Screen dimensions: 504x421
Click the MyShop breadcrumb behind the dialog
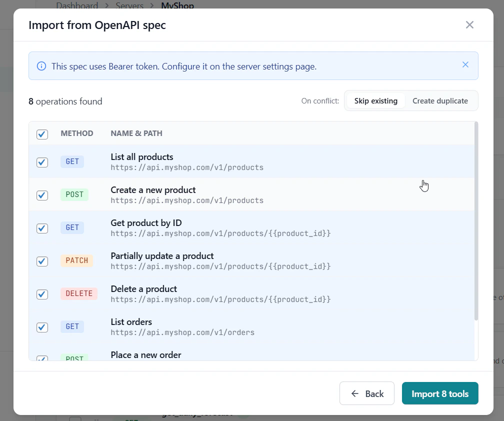coord(177,5)
